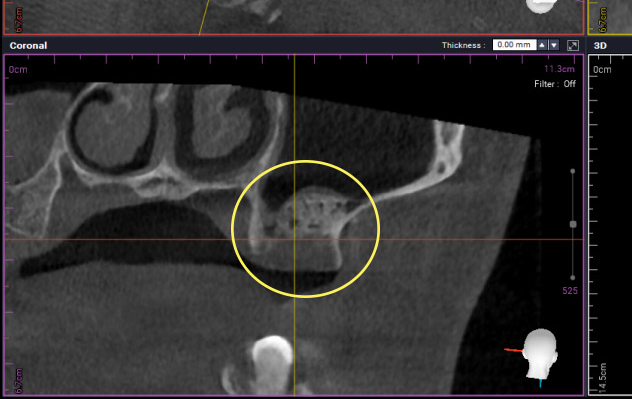Screen dimensions: 632x399
Task: Click the bottom endpoint of slice slider
Action: 572,278
